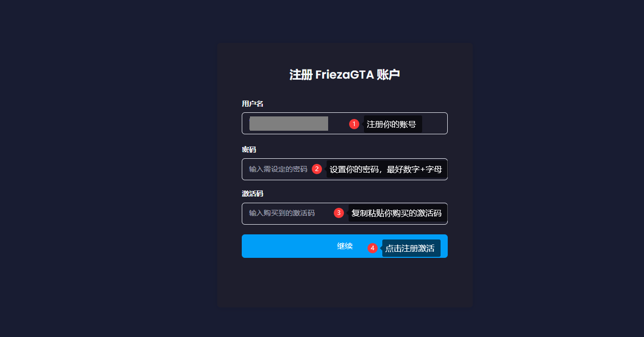Click the gray redacted block in username field
This screenshot has width=644, height=337.
pyautogui.click(x=289, y=124)
